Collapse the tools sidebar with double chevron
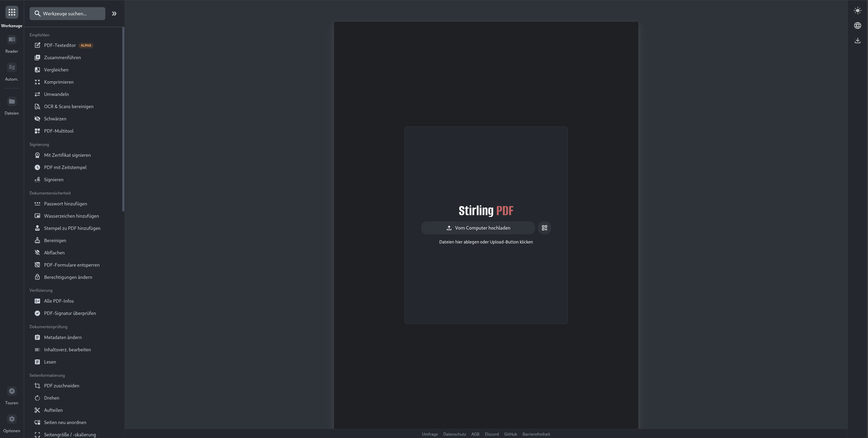 pos(114,14)
